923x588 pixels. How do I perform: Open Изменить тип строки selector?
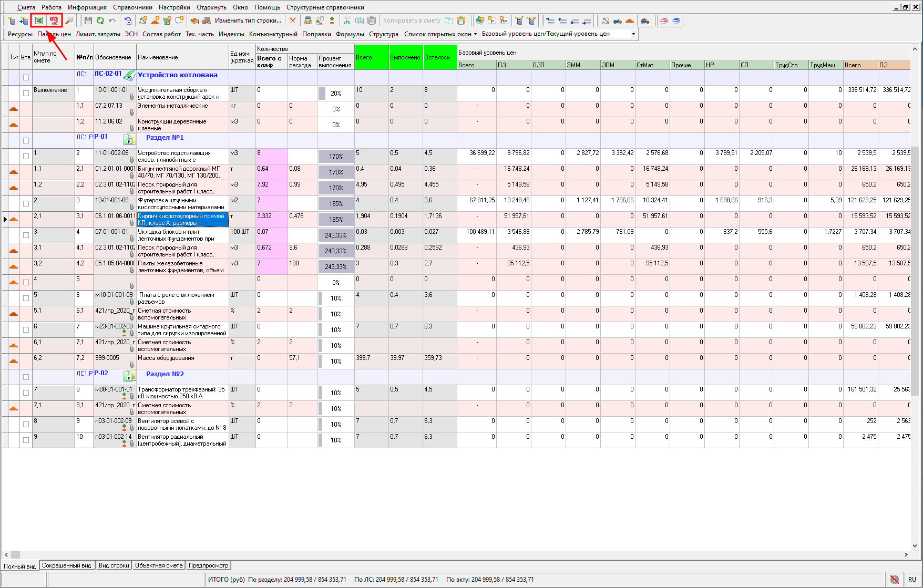click(x=248, y=20)
